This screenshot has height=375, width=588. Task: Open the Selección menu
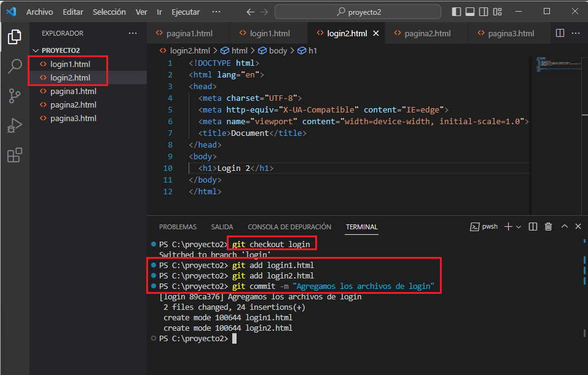pyautogui.click(x=109, y=12)
